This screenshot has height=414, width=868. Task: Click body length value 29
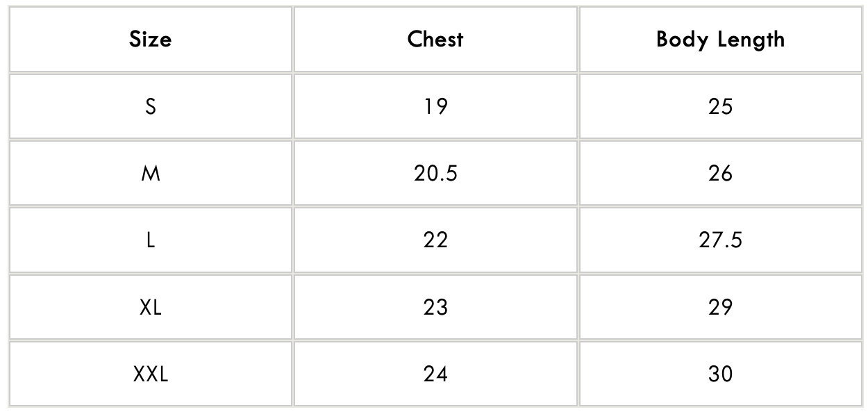[x=720, y=307]
